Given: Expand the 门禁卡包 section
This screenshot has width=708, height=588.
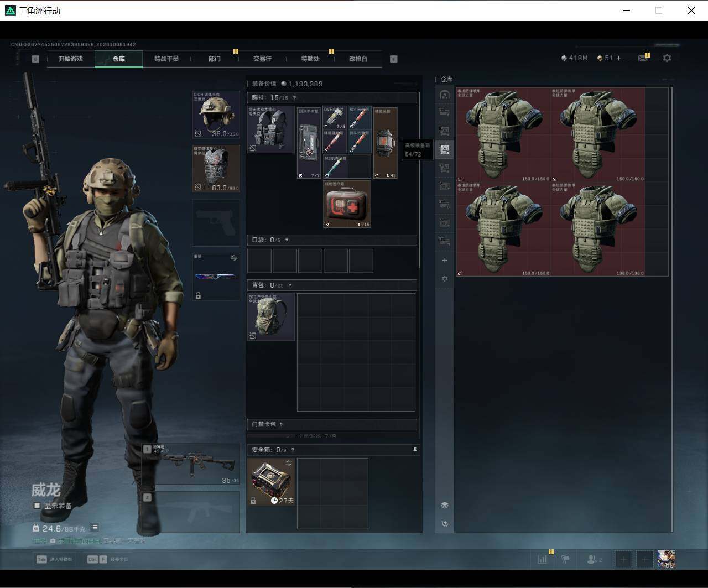Looking at the screenshot, I should point(332,424).
